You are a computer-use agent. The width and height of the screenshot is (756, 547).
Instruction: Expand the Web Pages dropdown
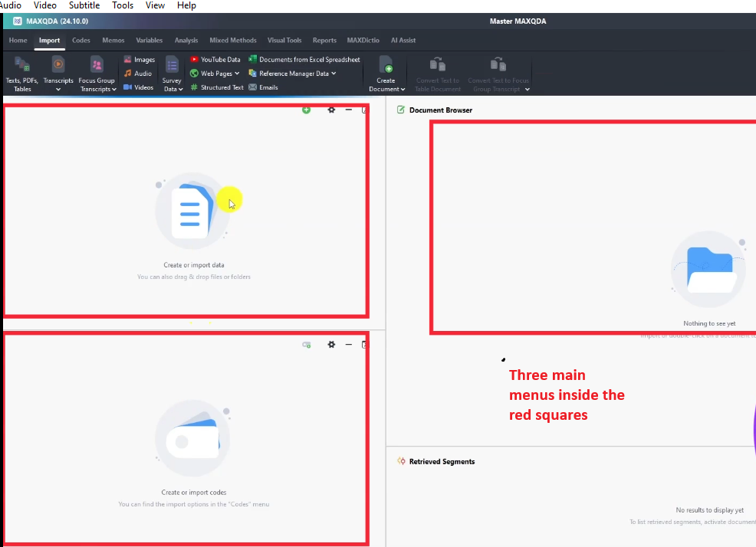[x=215, y=74]
